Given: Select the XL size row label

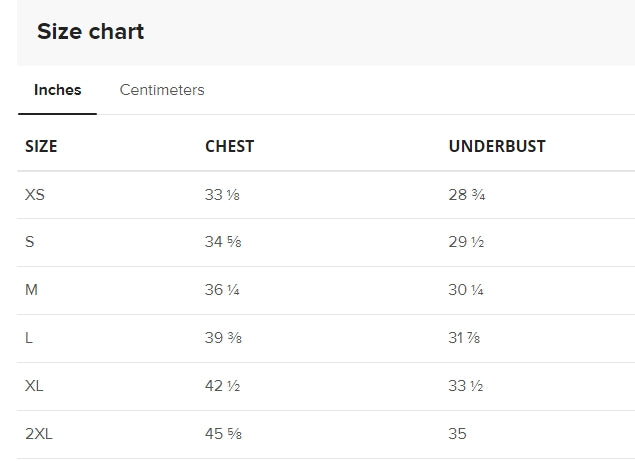Looking at the screenshot, I should click(34, 386).
